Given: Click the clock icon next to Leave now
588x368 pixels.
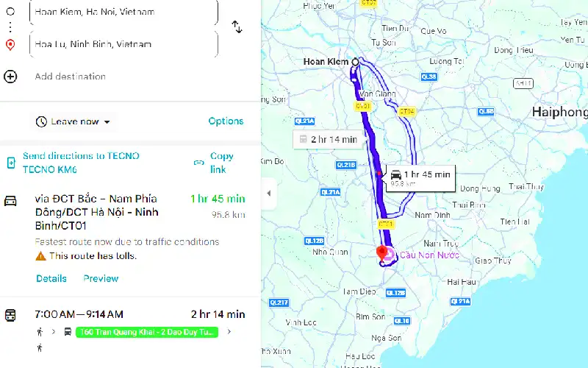Looking at the screenshot, I should [x=41, y=121].
